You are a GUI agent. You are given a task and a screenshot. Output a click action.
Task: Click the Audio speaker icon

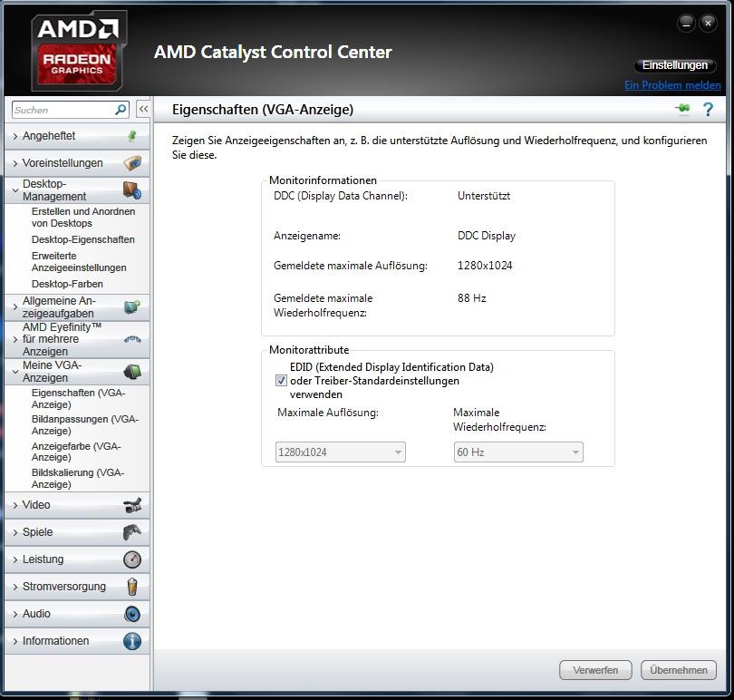[x=132, y=614]
